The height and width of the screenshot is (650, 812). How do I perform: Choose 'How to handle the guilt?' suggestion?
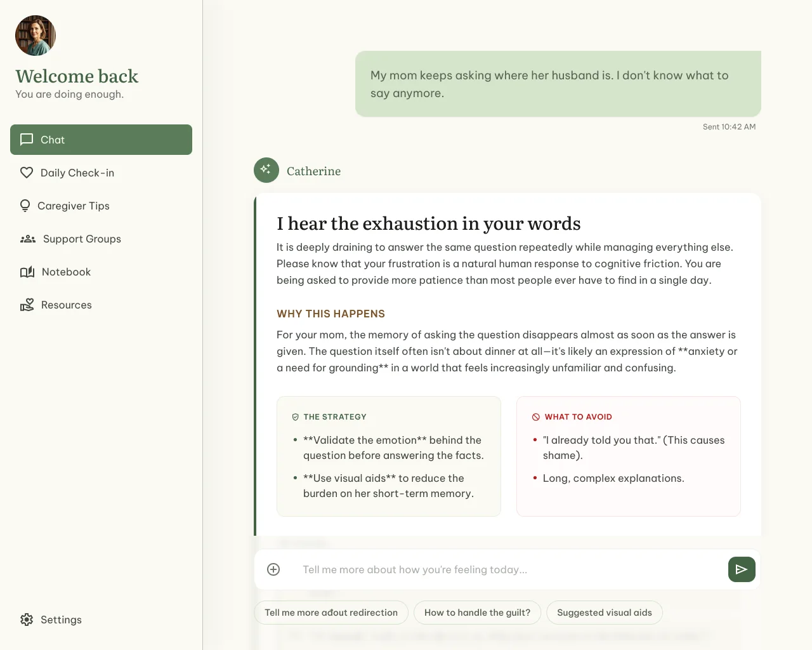point(477,613)
